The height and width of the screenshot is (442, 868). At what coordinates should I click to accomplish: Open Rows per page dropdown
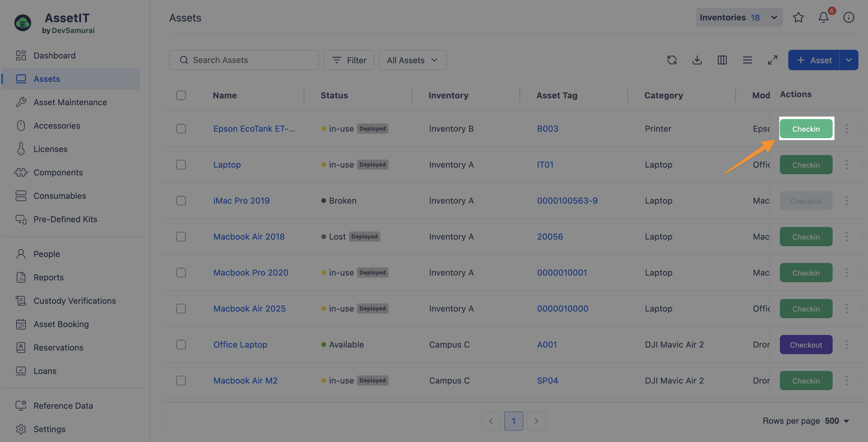click(837, 421)
